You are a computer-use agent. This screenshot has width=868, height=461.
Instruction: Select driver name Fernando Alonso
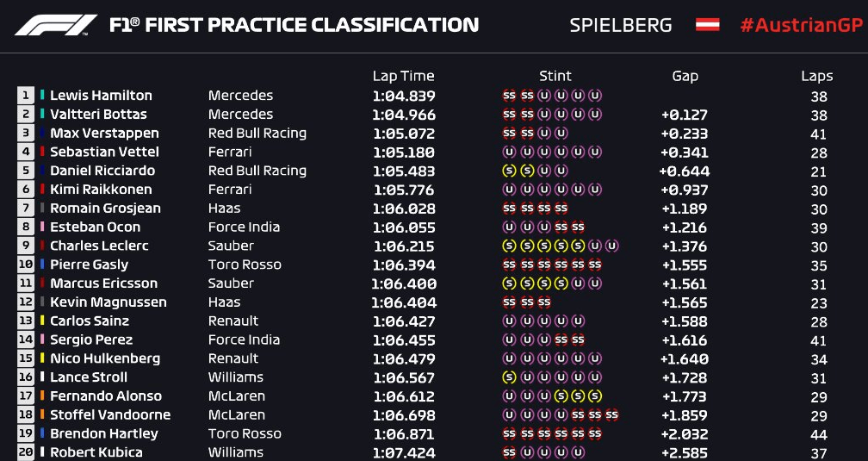(106, 396)
